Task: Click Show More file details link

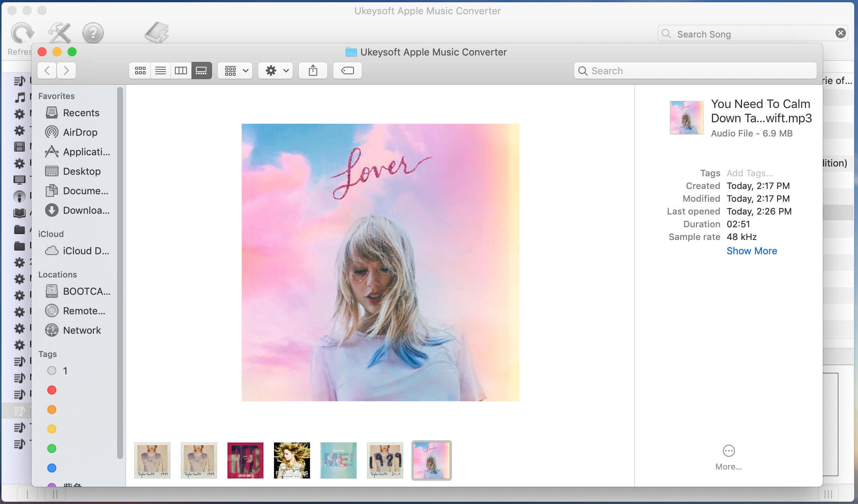Action: point(751,251)
